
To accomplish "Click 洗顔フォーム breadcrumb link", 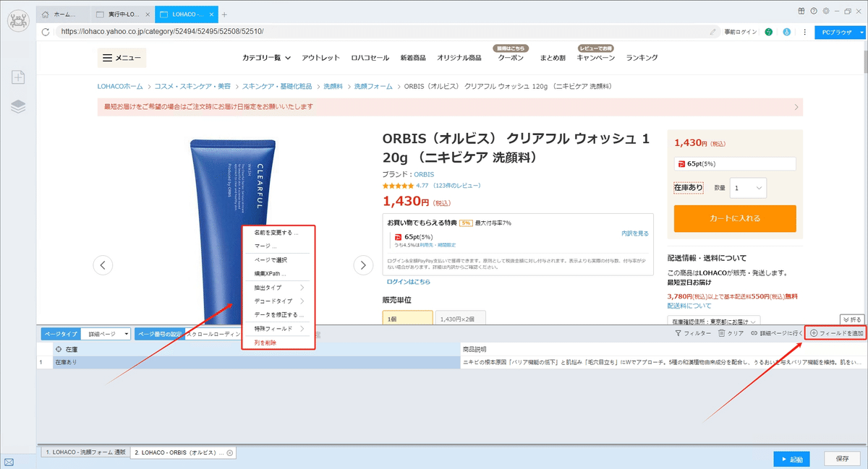I will 372,86.
